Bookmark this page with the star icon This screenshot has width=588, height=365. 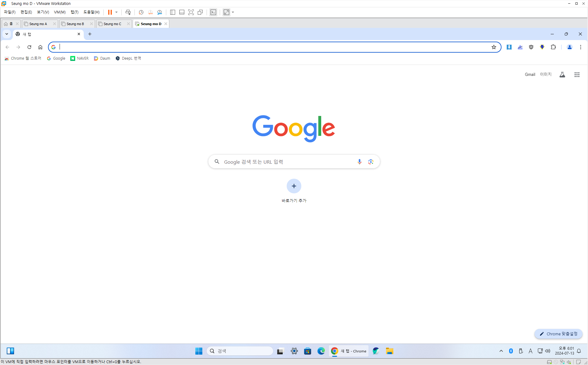coord(494,47)
